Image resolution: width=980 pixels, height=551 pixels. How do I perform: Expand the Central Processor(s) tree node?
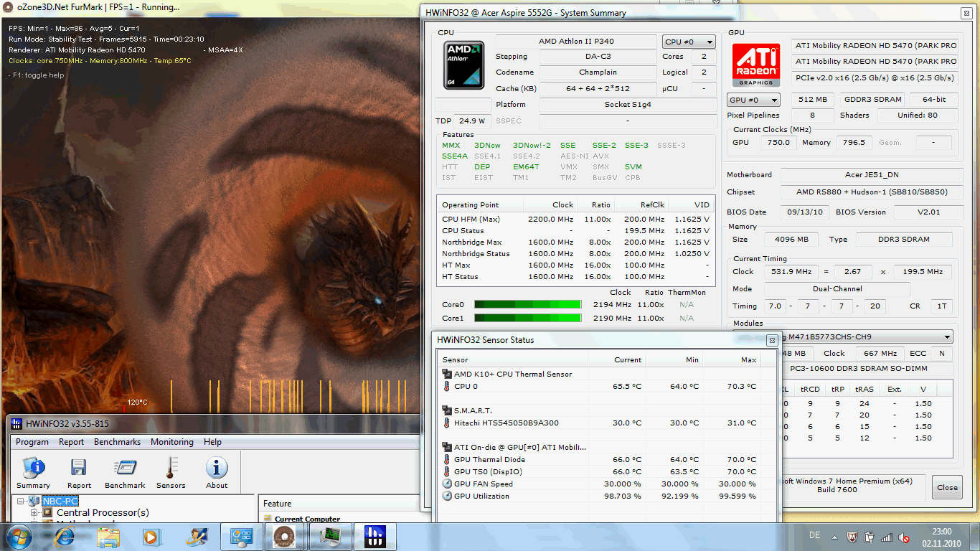coord(34,513)
